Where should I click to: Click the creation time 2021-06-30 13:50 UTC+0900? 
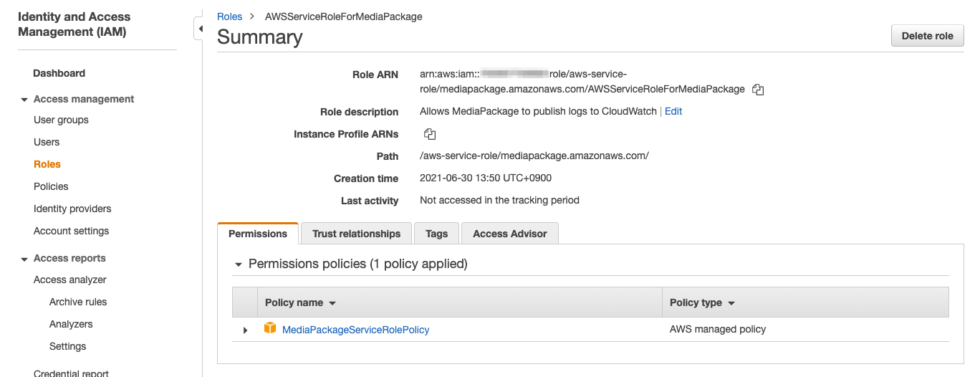[x=486, y=178]
